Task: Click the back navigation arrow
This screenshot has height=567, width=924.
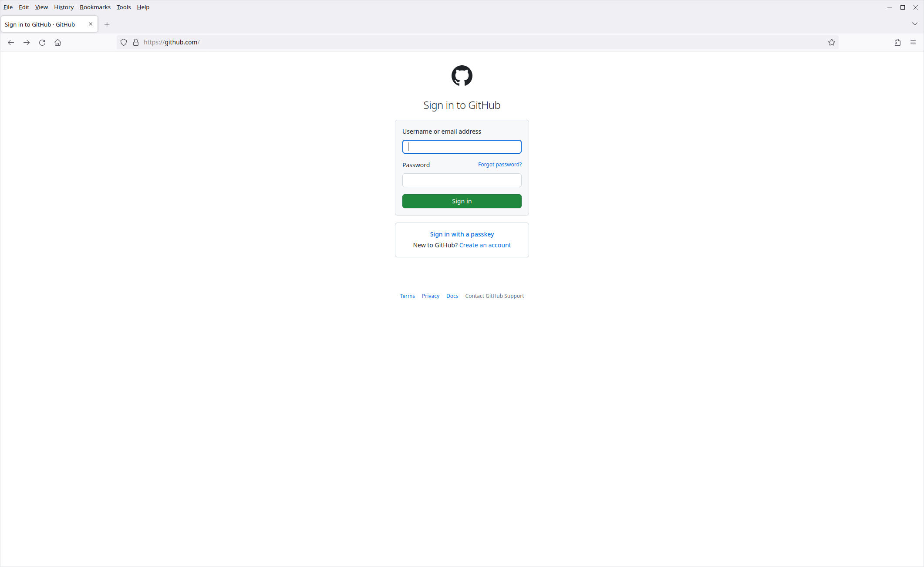Action: point(11,42)
